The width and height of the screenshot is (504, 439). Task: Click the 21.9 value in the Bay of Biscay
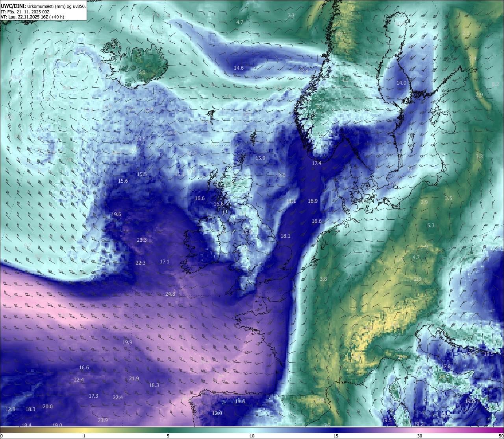tap(134, 379)
